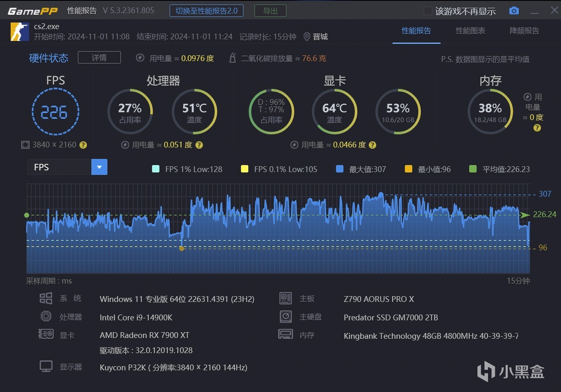Click the 显卡 card icon in the hardware list
The height and width of the screenshot is (392, 561).
(x=46, y=334)
